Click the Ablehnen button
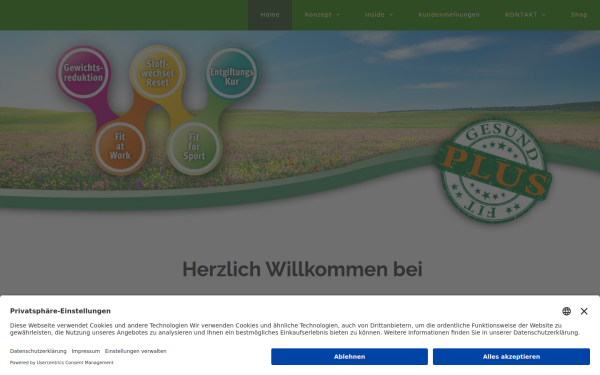The image size is (600, 375). click(x=349, y=357)
